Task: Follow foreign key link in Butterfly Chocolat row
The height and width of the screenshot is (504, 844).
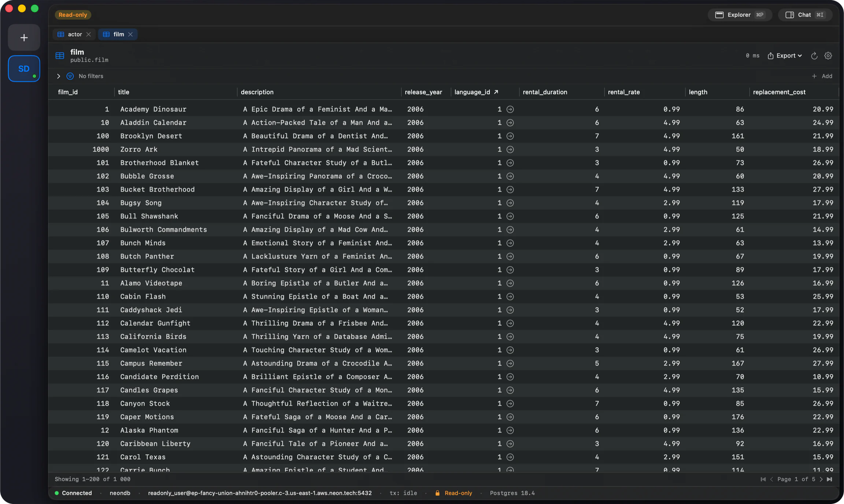Action: (510, 270)
